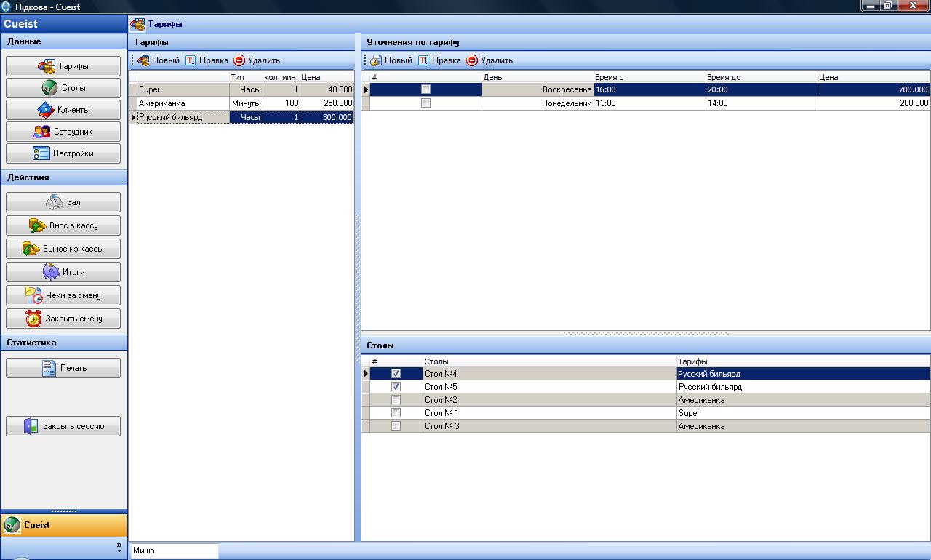
Task: Tick the checkbox in the Понедельник row
Action: coord(425,103)
